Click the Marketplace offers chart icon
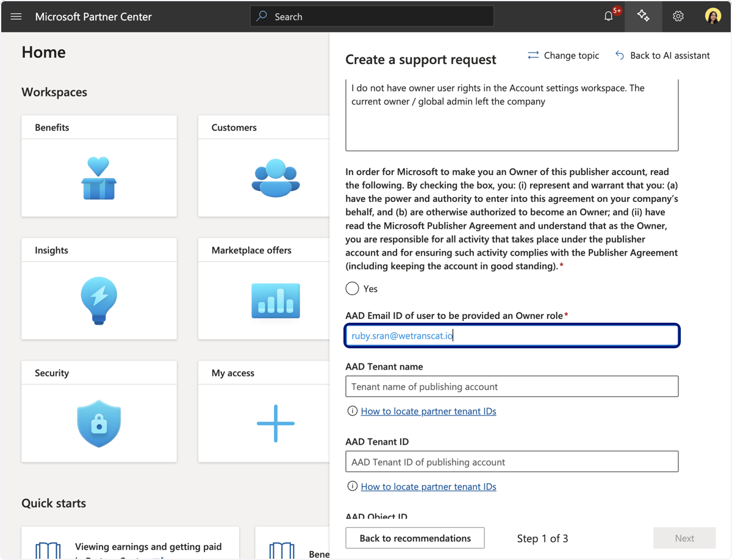The width and height of the screenshot is (732, 560). [276, 301]
